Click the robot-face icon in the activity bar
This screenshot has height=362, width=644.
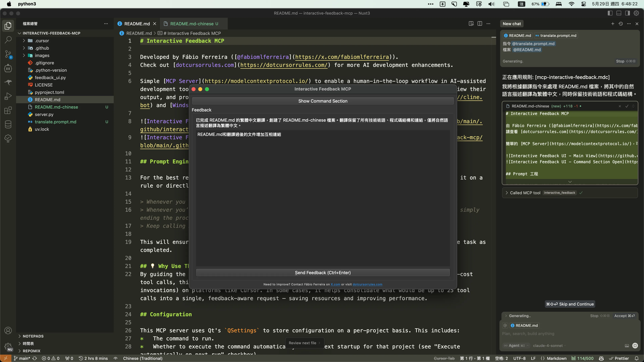click(x=8, y=68)
